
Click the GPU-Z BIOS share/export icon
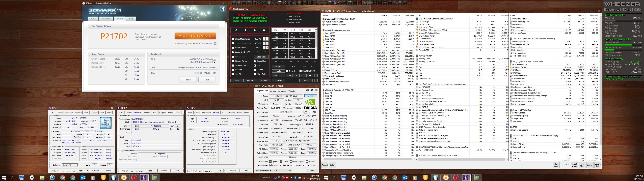[305, 112]
